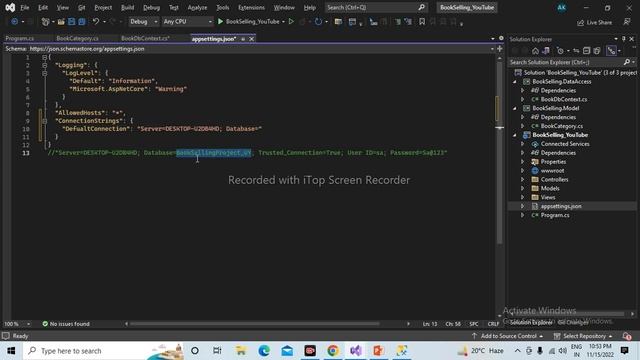640x360 pixels.
Task: Toggle pin on appsettings.json tab
Action: click(x=243, y=39)
